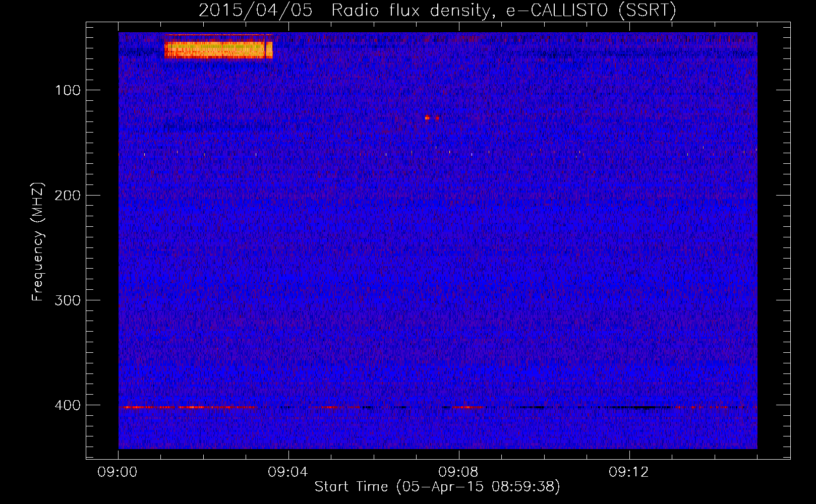This screenshot has width=816, height=504.
Task: Click the 400 frequency tick label
Action: tap(68, 405)
